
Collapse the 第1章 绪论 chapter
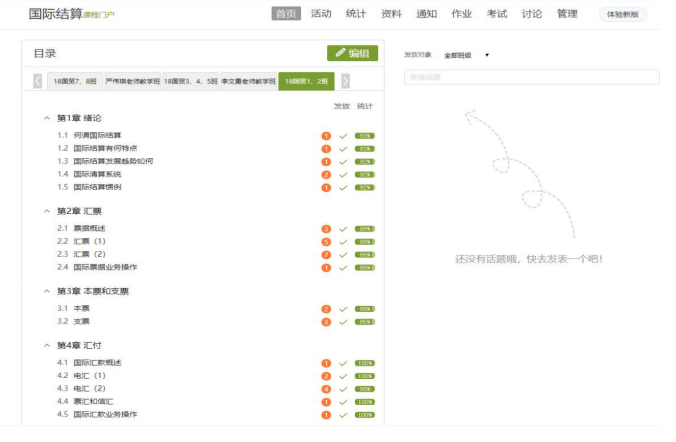tap(46, 118)
